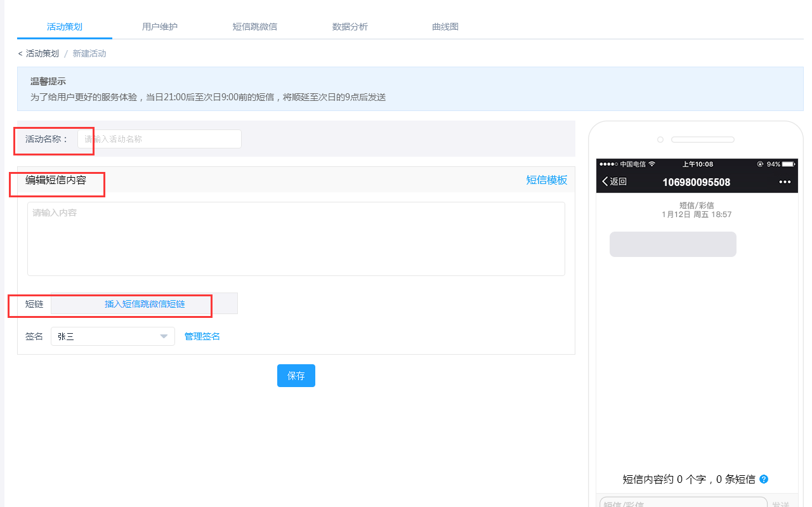The height and width of the screenshot is (507, 812).
Task: Open the 管理签名 link
Action: pyautogui.click(x=202, y=336)
